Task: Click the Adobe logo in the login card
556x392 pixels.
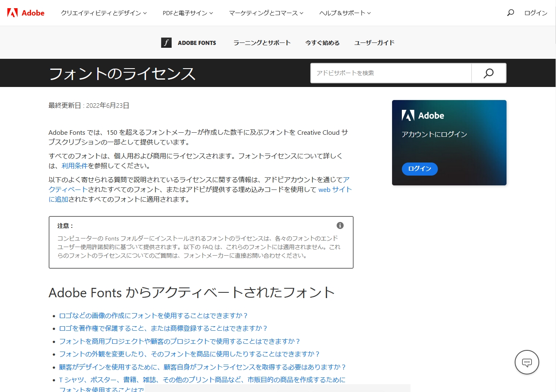Action: point(423,116)
